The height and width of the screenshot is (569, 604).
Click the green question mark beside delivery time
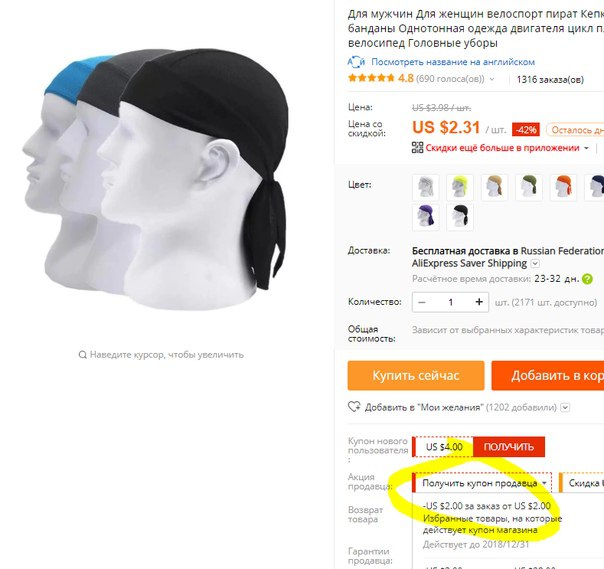[x=587, y=279]
